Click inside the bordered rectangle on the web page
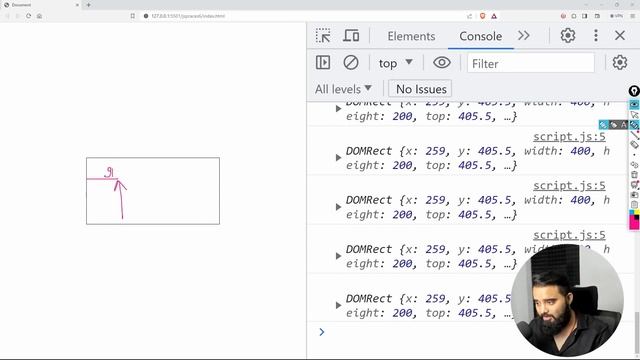The height and width of the screenshot is (360, 640). [153, 191]
